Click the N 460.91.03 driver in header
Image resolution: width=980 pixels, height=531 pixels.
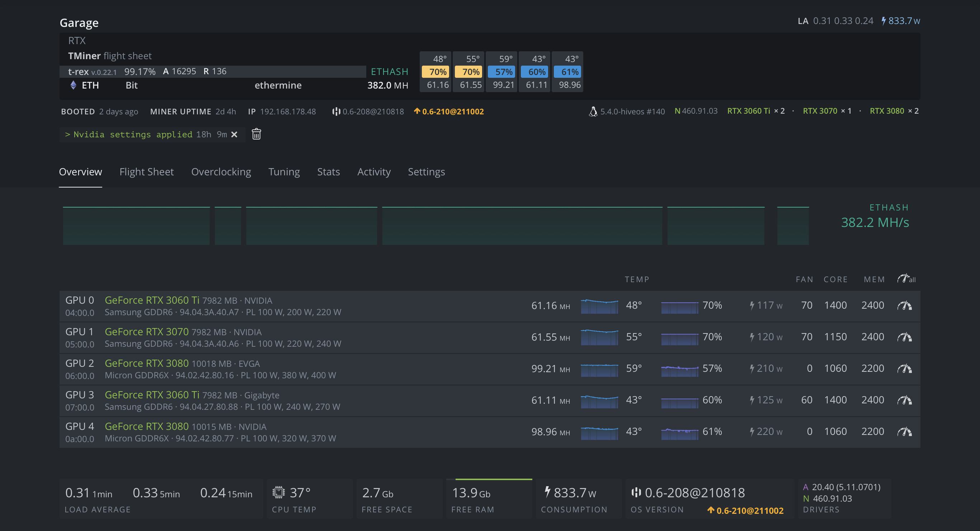696,111
